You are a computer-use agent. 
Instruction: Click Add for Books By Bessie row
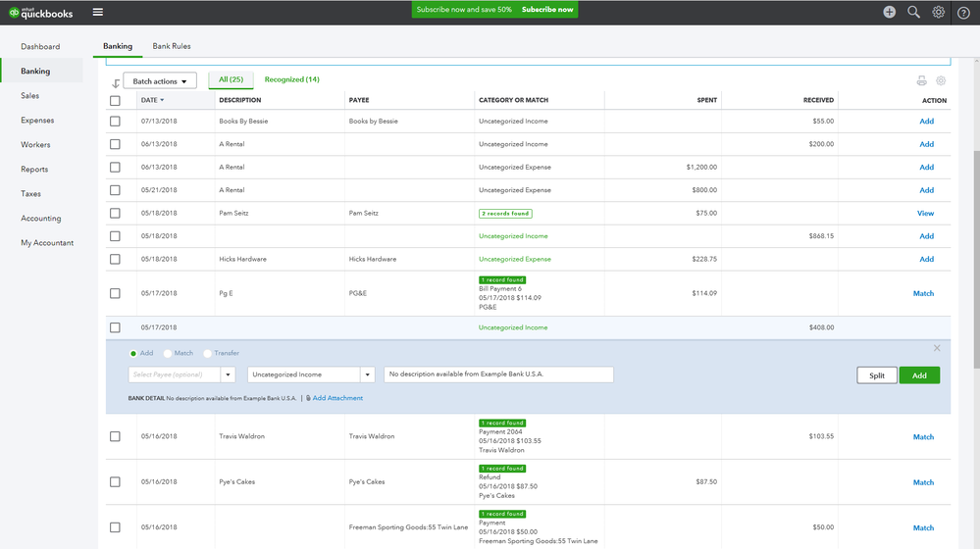click(926, 122)
